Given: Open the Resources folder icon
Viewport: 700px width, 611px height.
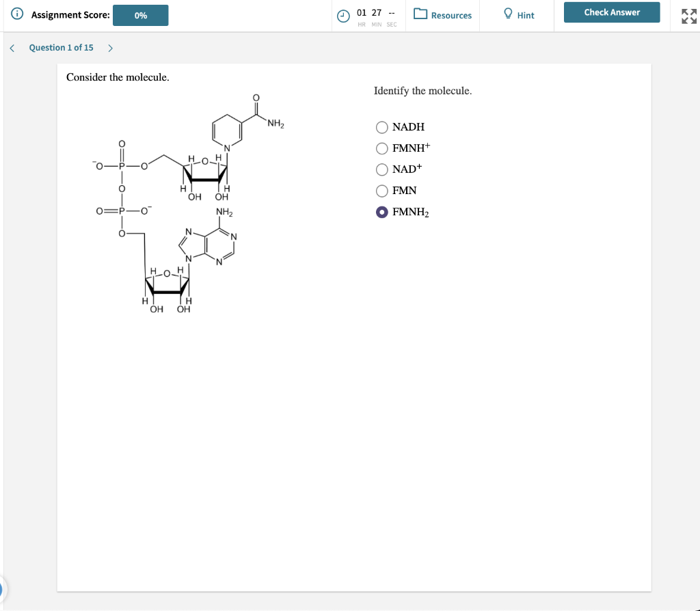Looking at the screenshot, I should click(x=419, y=14).
